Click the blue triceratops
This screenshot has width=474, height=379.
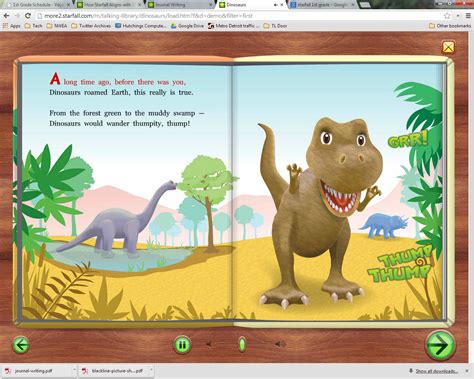tap(384, 227)
